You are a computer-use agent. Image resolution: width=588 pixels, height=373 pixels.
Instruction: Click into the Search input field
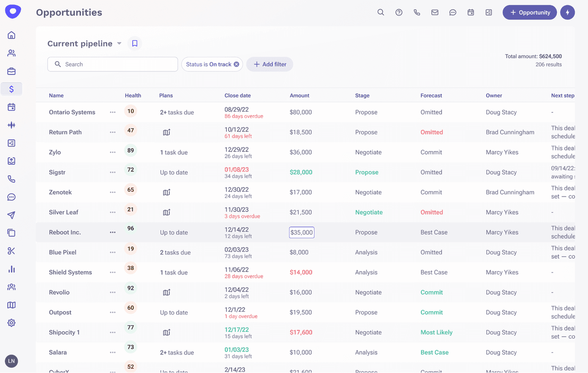pos(118,64)
